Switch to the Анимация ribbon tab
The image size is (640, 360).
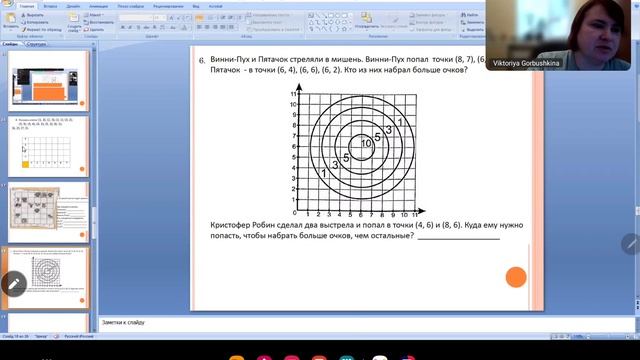98,7
